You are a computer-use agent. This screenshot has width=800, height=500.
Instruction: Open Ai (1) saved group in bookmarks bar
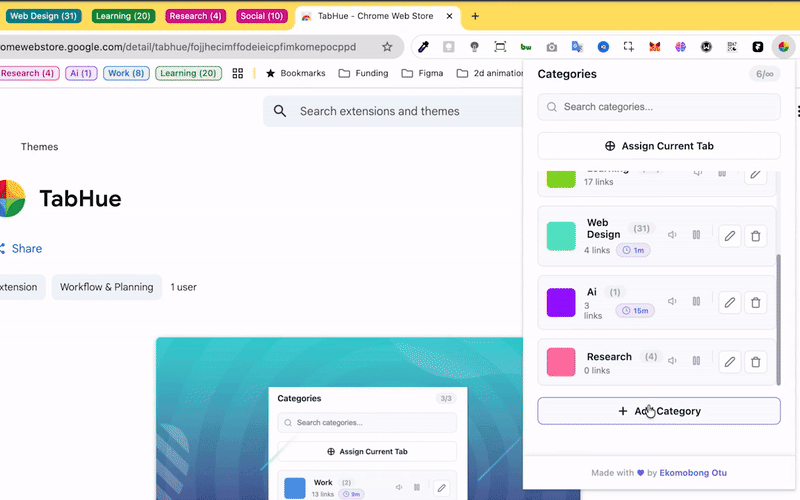(81, 73)
